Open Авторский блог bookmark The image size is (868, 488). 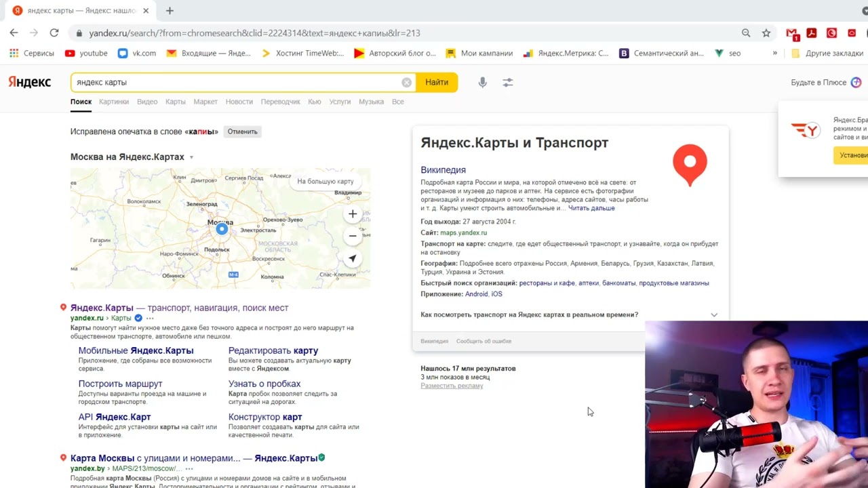click(395, 53)
